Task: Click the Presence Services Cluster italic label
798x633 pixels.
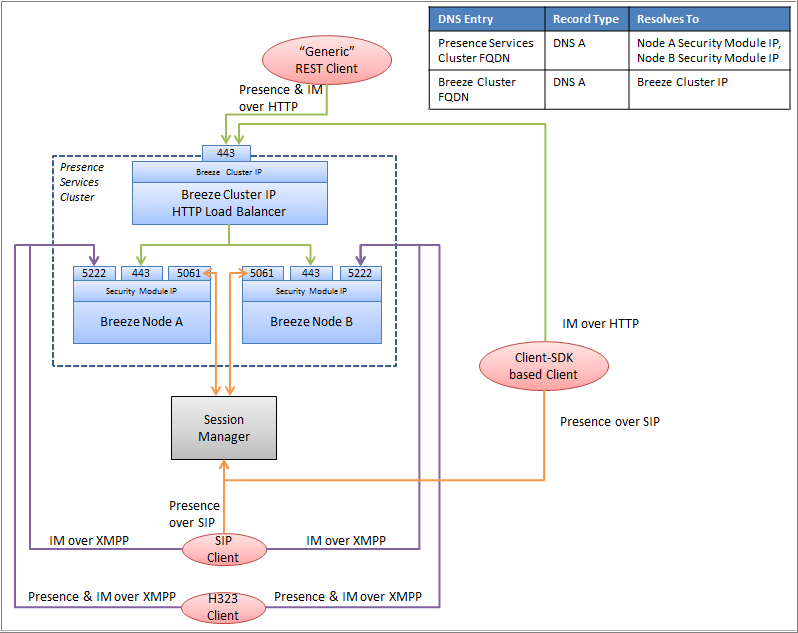Action: 81,182
